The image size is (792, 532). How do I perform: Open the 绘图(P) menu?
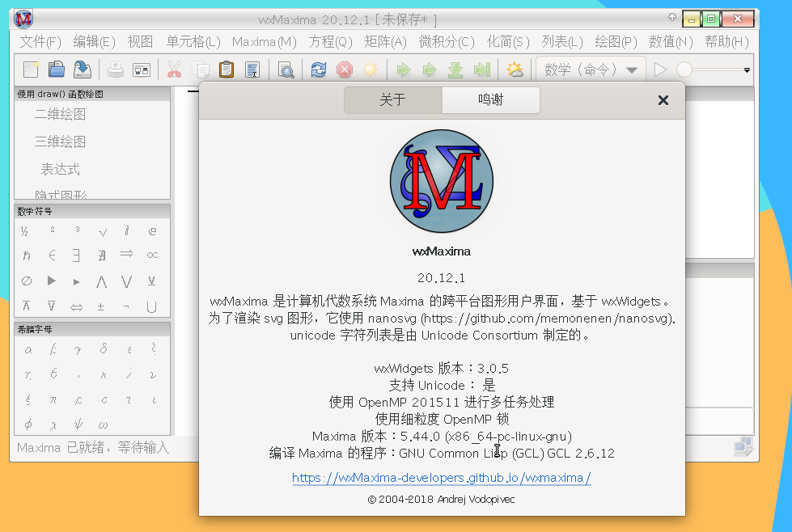616,41
